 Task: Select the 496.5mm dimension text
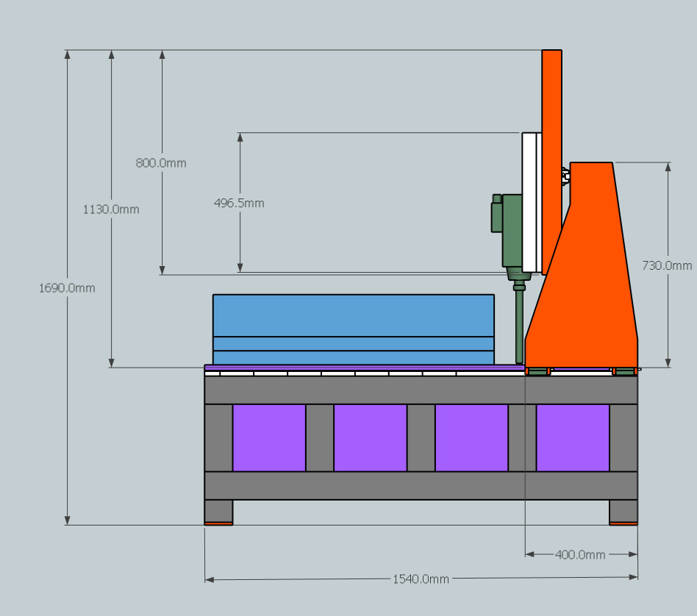coord(240,203)
